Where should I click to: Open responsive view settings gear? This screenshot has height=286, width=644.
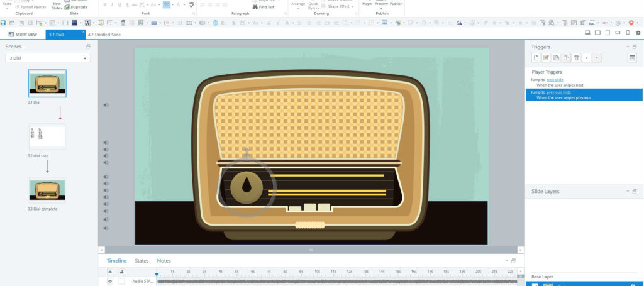coord(638,33)
